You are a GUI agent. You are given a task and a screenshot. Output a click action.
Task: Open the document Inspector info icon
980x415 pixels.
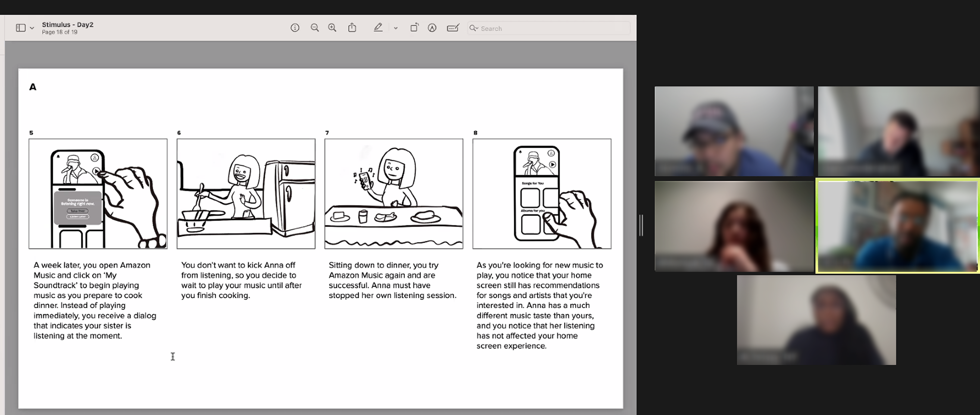tap(295, 28)
